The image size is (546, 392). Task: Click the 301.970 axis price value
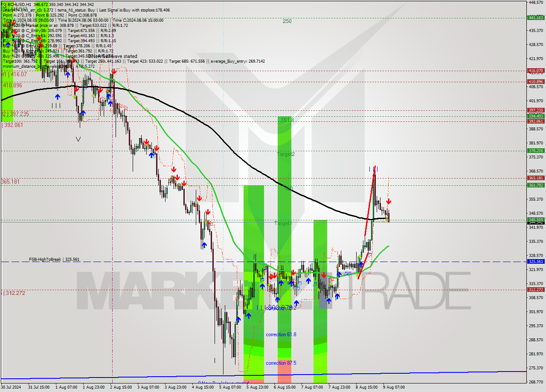pos(536,311)
